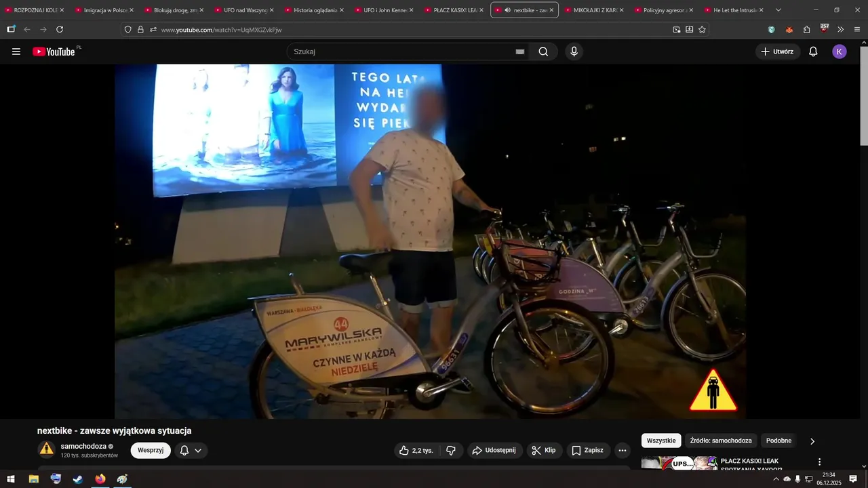Open Paint app from taskbar

point(122,479)
